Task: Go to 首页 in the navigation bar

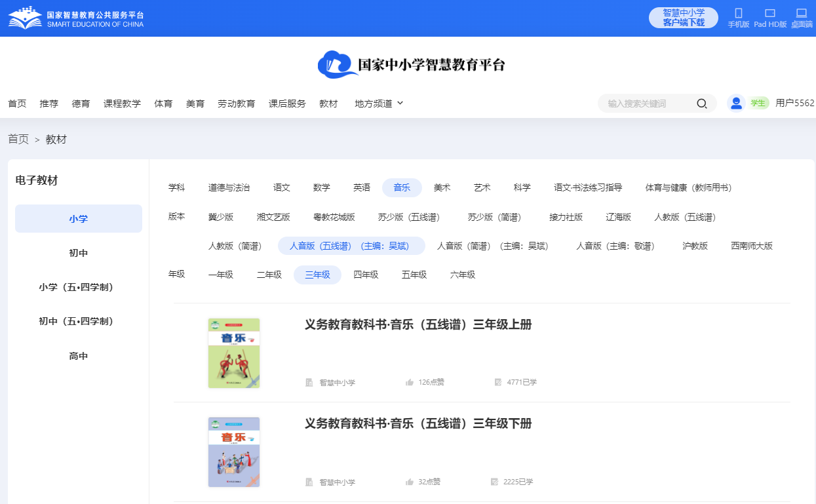Action: 17,104
